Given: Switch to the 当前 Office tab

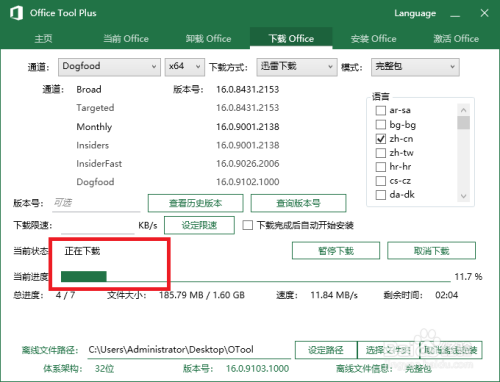Looking at the screenshot, I should click(x=126, y=39).
